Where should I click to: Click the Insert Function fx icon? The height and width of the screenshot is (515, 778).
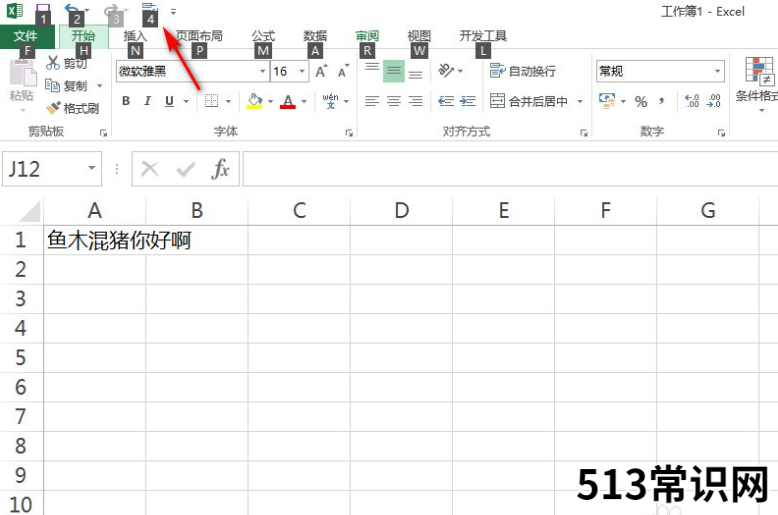tap(220, 169)
